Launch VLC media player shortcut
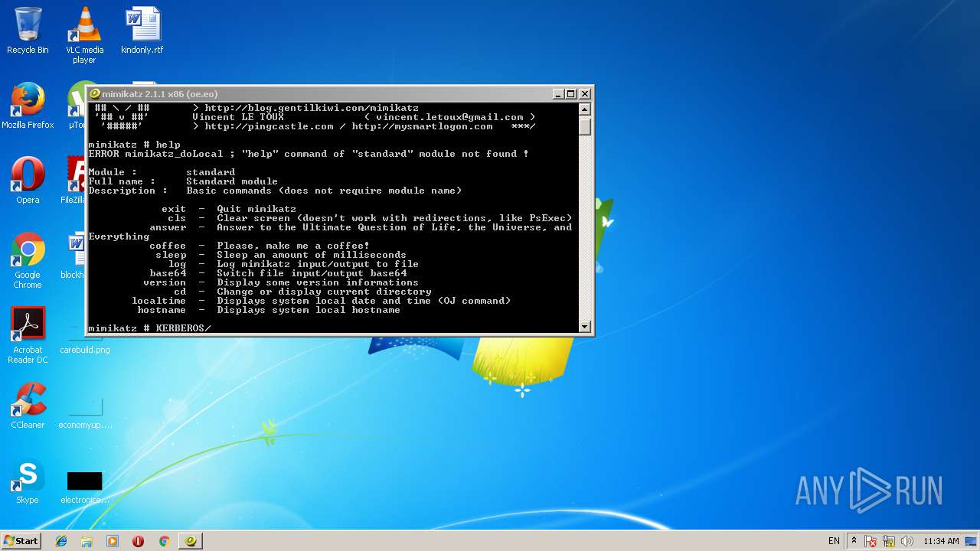 coord(84,34)
